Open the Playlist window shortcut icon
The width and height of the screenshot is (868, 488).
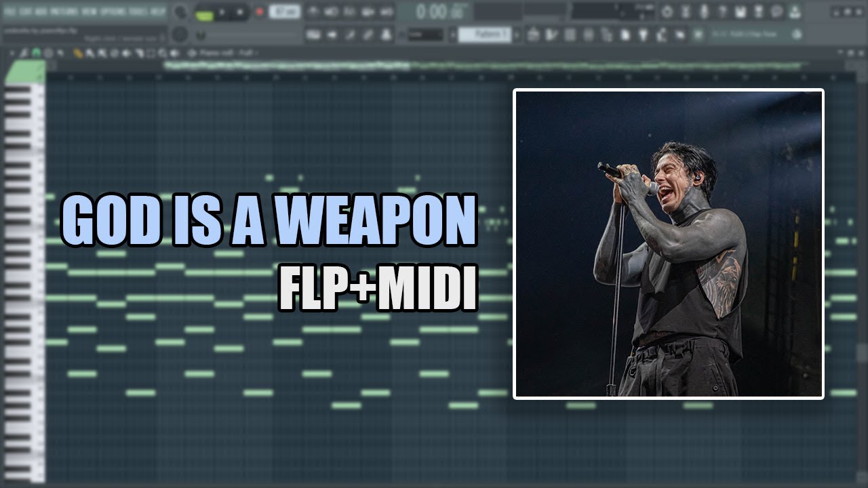pos(532,34)
